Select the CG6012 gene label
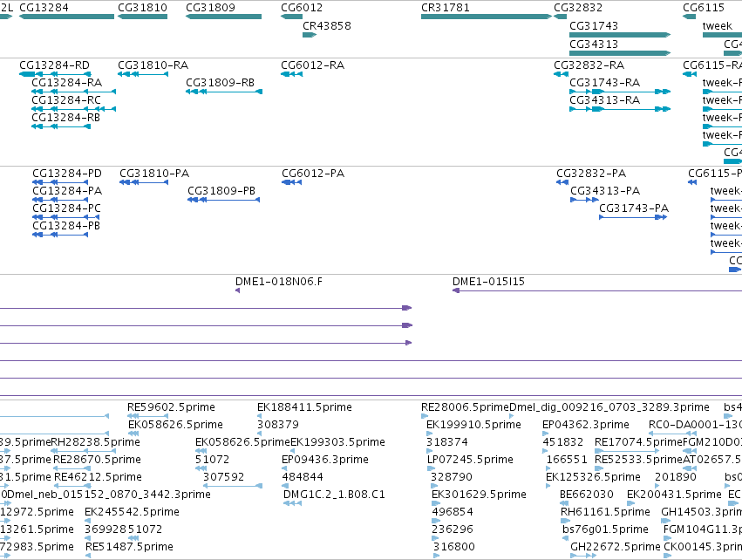742x560 pixels. pos(302,8)
